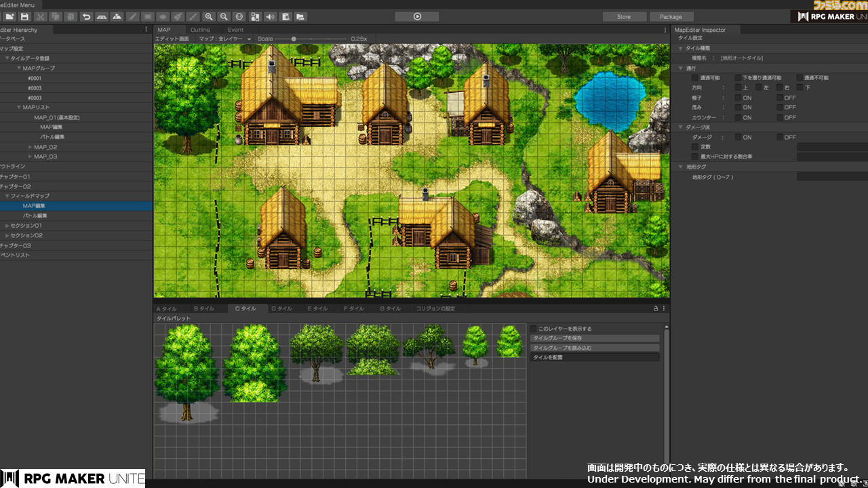Click the Zoom out magnifier icon
Screen dimensions: 868x488
[x=224, y=16]
